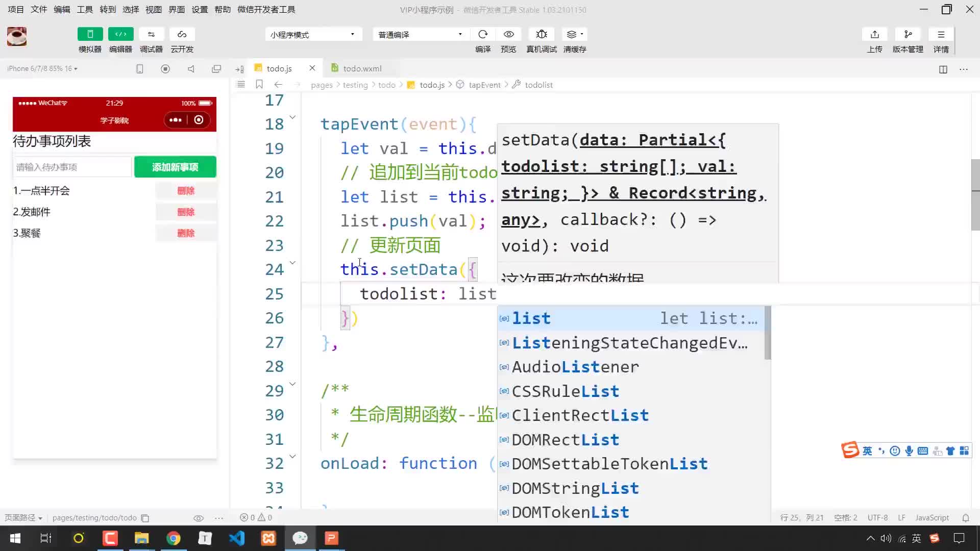The height and width of the screenshot is (551, 980).
Task: Open the 工具 menu
Action: [85, 9]
